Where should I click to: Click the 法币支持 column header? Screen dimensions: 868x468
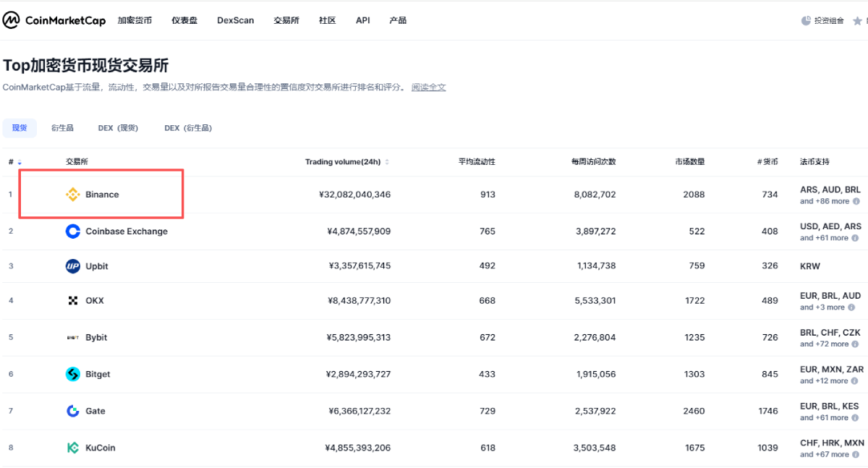pyautogui.click(x=814, y=162)
